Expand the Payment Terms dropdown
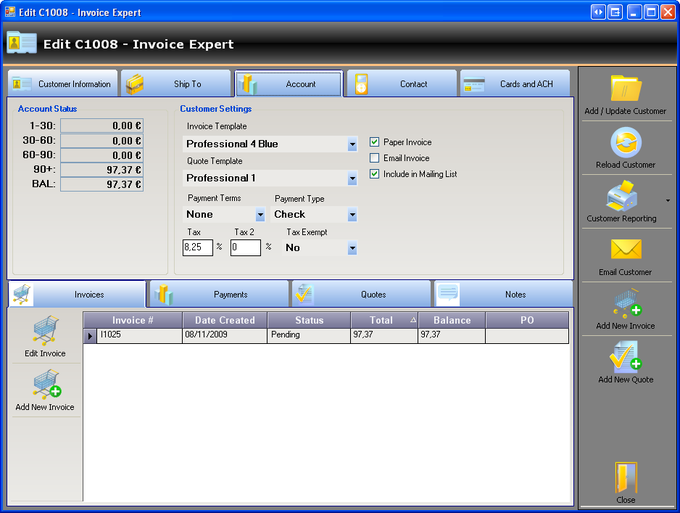This screenshot has height=513, width=680. click(x=260, y=214)
